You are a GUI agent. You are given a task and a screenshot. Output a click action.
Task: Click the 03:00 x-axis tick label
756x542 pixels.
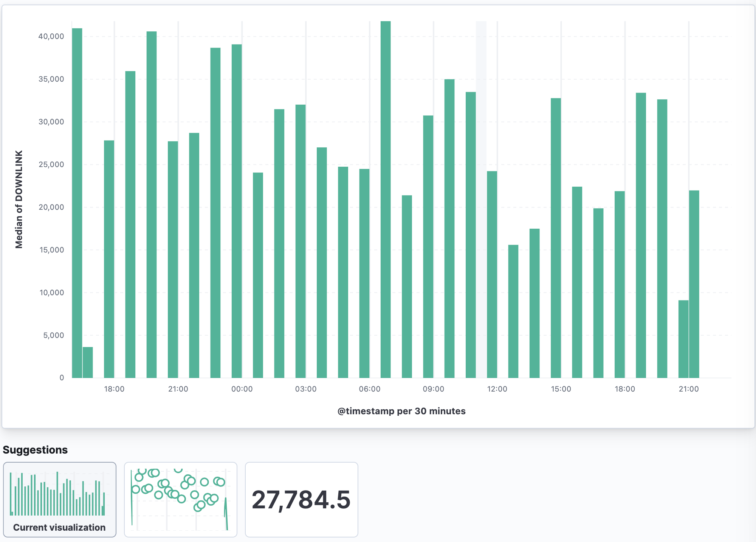(x=306, y=389)
